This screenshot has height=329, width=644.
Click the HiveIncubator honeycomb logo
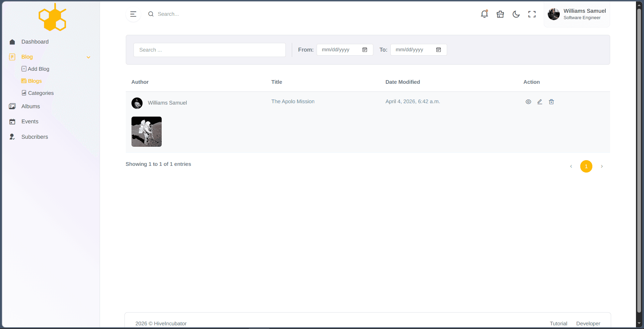pos(53,17)
